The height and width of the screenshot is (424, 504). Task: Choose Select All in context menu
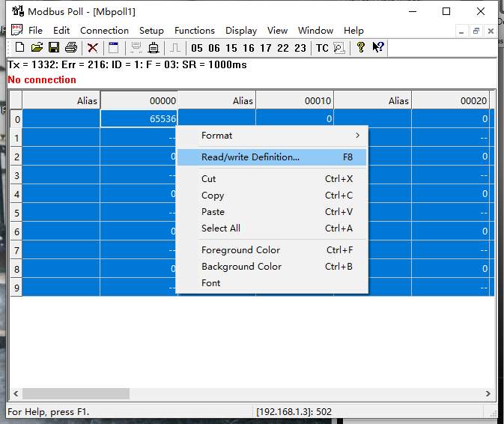pyautogui.click(x=272, y=228)
